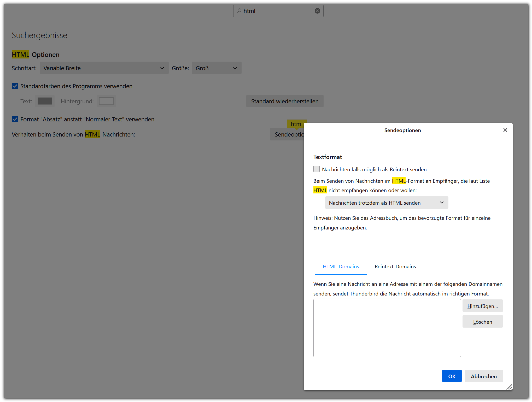This screenshot has height=402, width=532.
Task: Close the Sendeoptionen dialog with X
Action: click(x=505, y=130)
